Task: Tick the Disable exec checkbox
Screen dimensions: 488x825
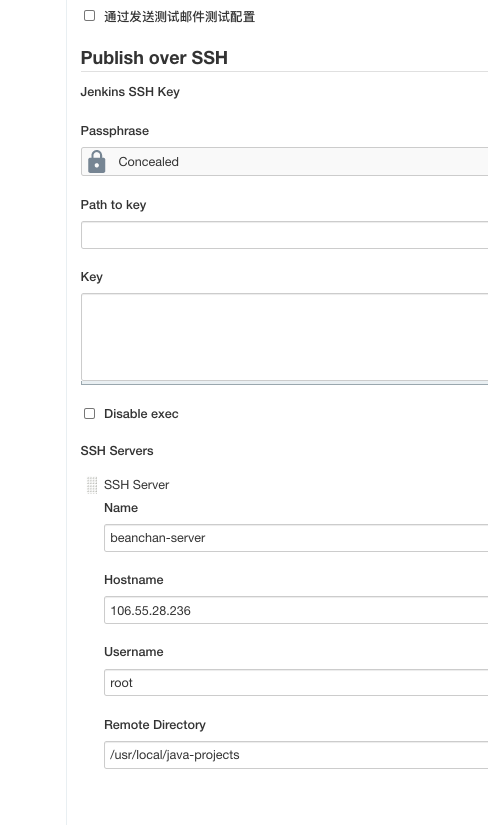Action: tap(89, 414)
